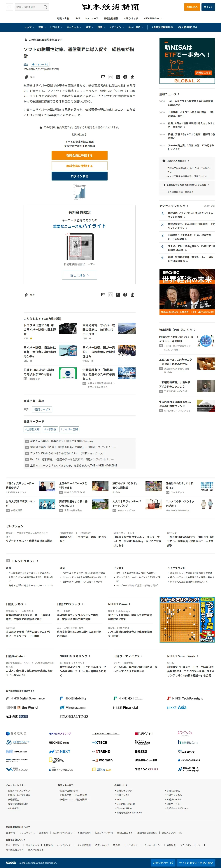221x868 pixels.
Task: Open NIKKEI Digital Governance logo
Action: tap(25, 698)
